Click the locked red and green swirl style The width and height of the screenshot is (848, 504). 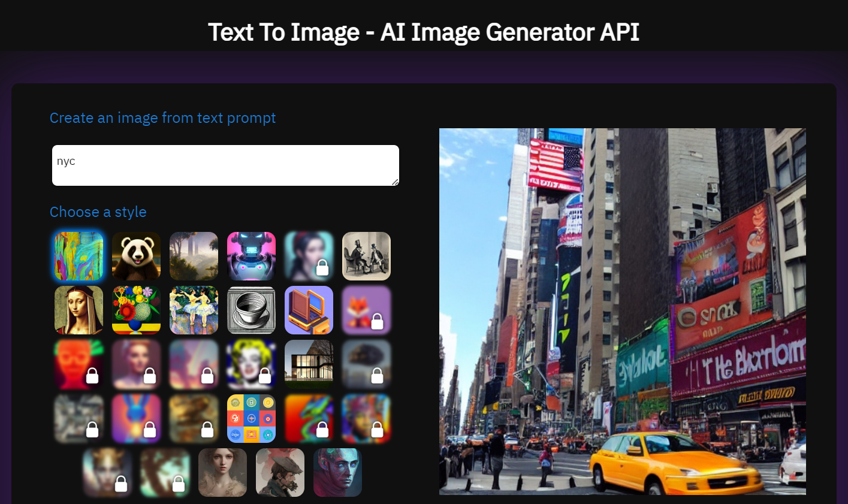click(x=309, y=418)
